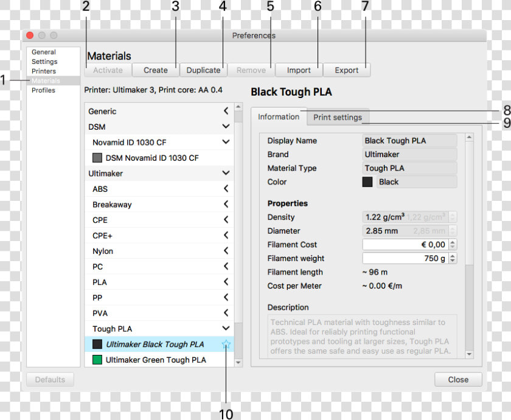Click the materials list scroll down arrow
This screenshot has width=511, height=420.
coord(238,362)
